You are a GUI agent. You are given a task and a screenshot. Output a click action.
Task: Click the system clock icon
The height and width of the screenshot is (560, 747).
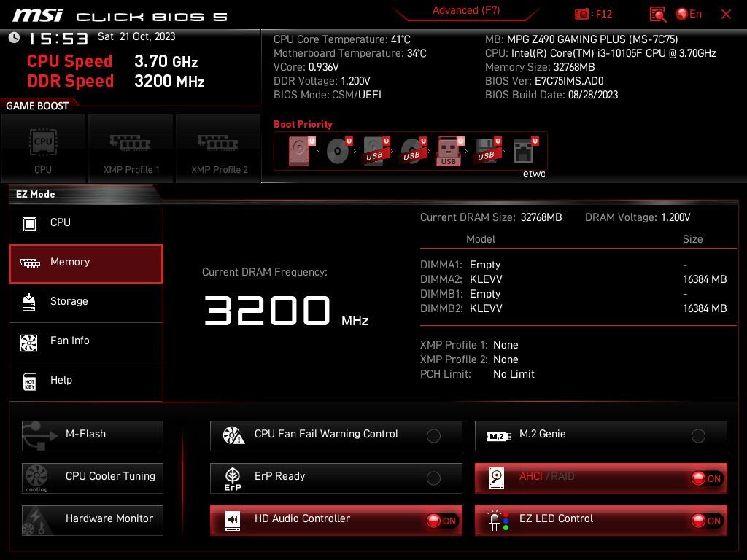(15, 37)
